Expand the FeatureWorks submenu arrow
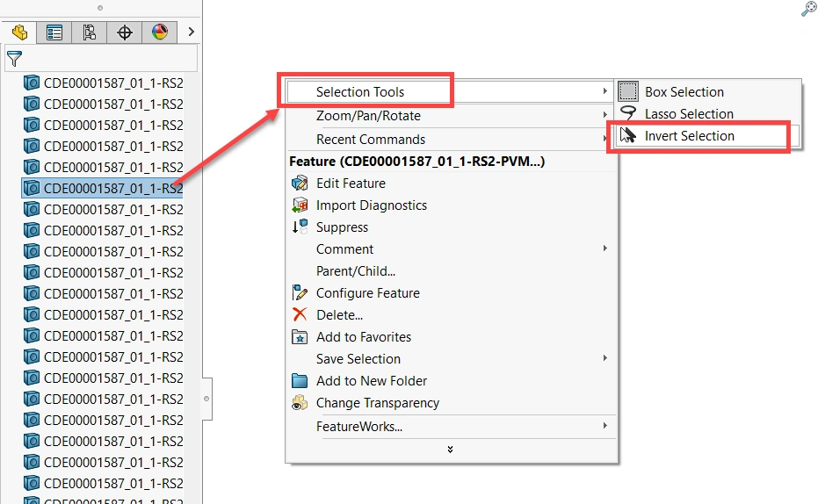The height and width of the screenshot is (504, 818). [x=605, y=425]
